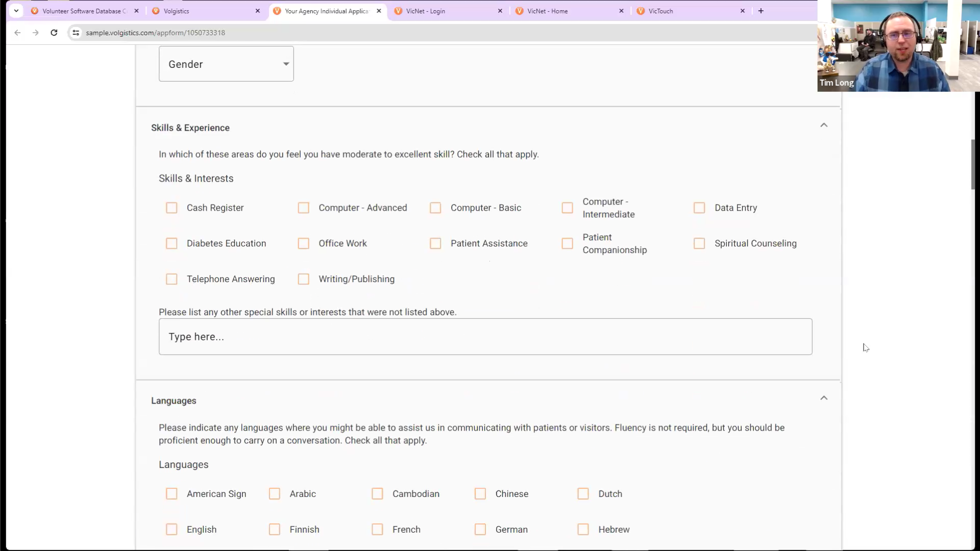Enable the Spiritual Counseling checkbox

pos(699,243)
